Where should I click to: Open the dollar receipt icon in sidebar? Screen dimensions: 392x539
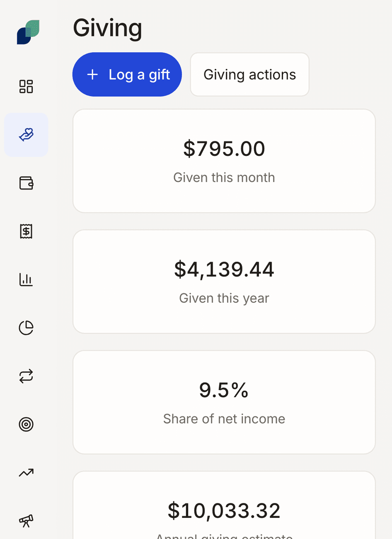pos(26,231)
